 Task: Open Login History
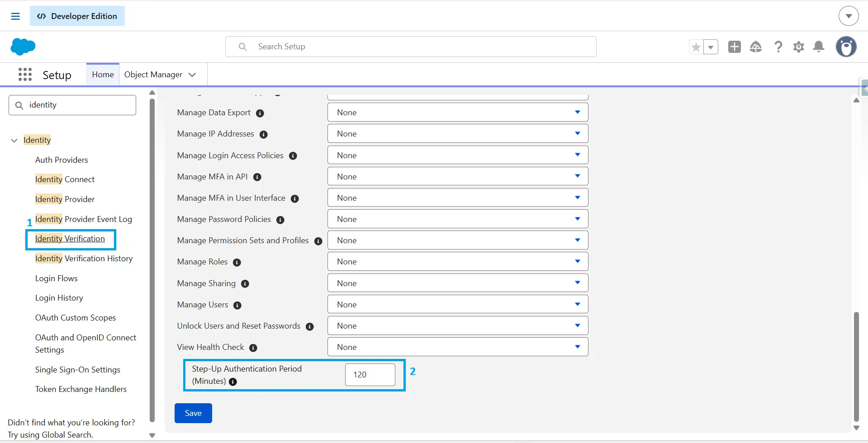pyautogui.click(x=59, y=298)
